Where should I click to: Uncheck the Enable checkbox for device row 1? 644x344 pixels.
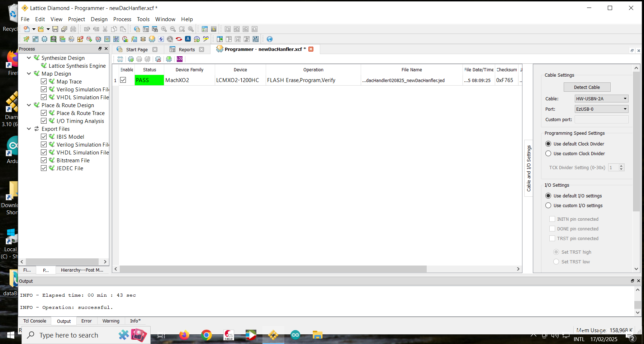click(x=123, y=80)
